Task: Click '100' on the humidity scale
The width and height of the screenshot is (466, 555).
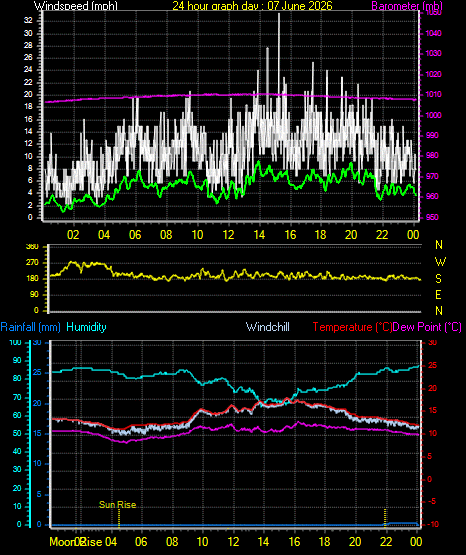Action: (15, 343)
